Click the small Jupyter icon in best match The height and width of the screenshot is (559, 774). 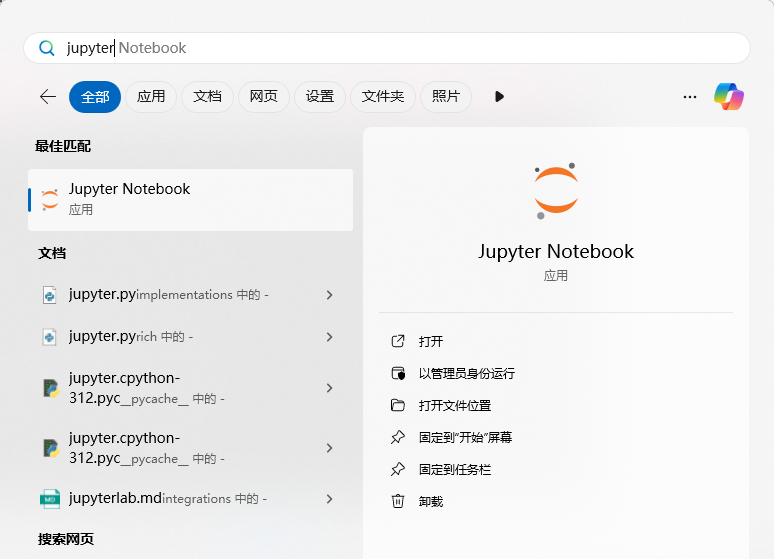[x=50, y=200]
